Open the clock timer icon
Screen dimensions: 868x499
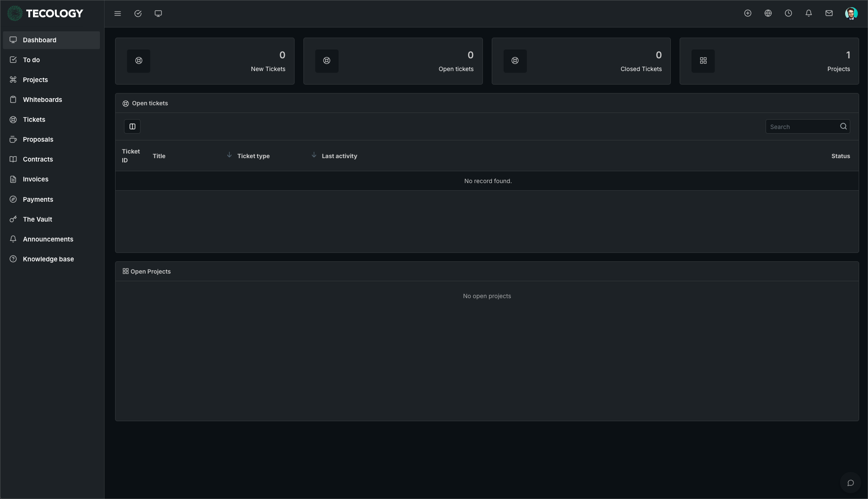point(788,13)
